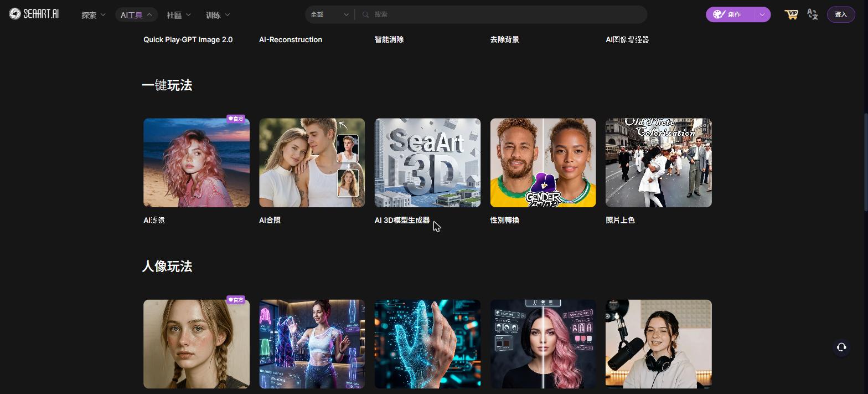This screenshot has width=868, height=394.
Task: Open the digital hand thumbnail
Action: click(427, 344)
